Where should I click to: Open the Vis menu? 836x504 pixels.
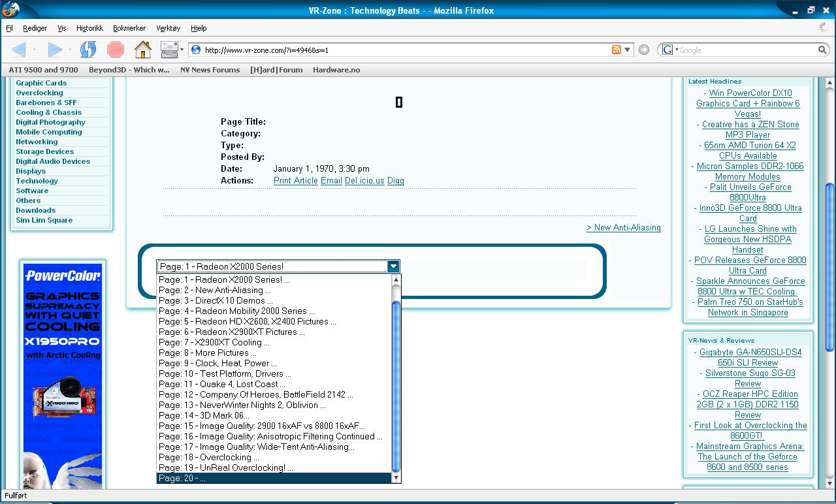[62, 28]
